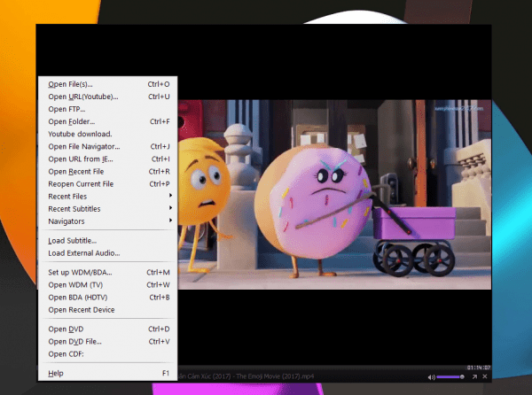Screen dimensions: 532x395
Task: Open the FTP connection option
Action: point(108,109)
